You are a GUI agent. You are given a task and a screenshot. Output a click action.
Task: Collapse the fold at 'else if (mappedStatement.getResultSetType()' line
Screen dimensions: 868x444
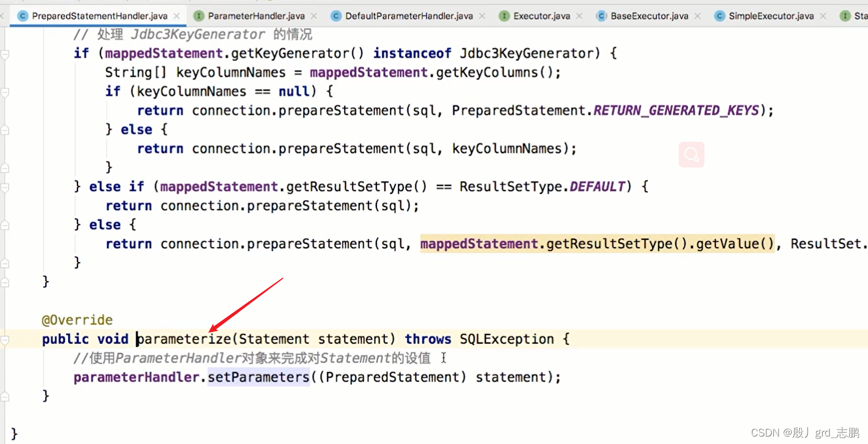(x=5, y=187)
